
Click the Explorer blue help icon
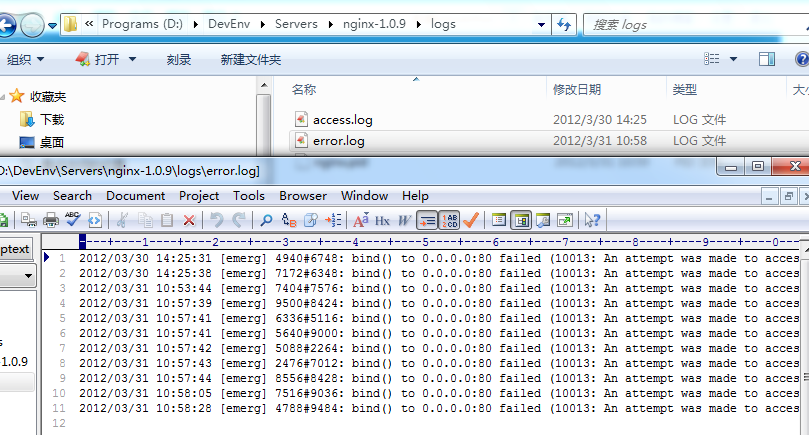802,59
